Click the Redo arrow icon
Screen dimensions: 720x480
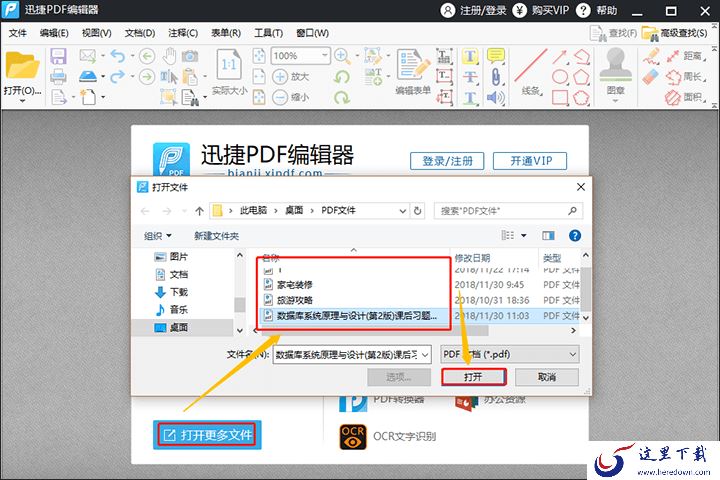118,76
